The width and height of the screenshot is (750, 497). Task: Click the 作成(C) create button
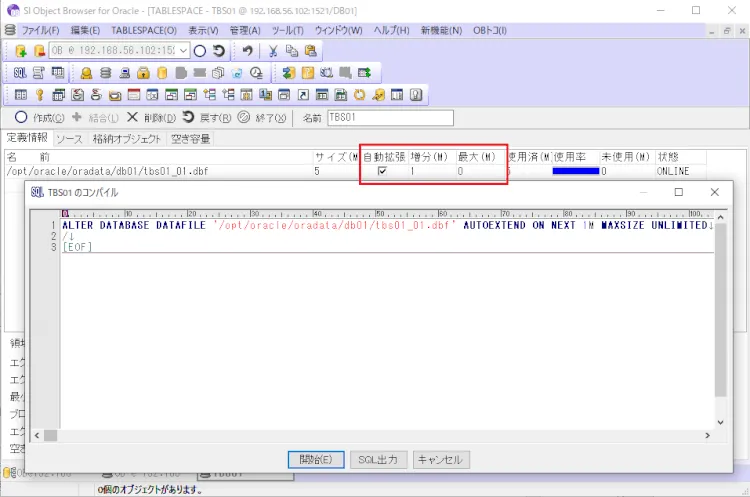pyautogui.click(x=40, y=118)
